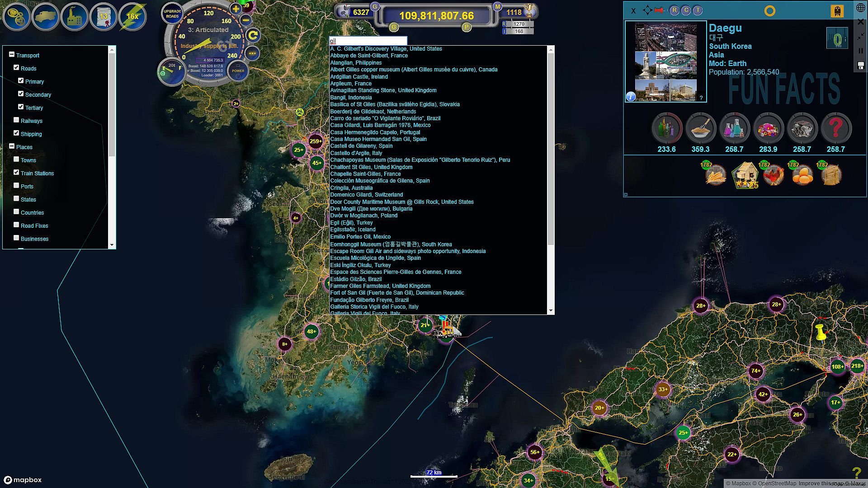The image size is (868, 488).
Task: Toggle the Train Stations checkbox
Action: coord(16,173)
